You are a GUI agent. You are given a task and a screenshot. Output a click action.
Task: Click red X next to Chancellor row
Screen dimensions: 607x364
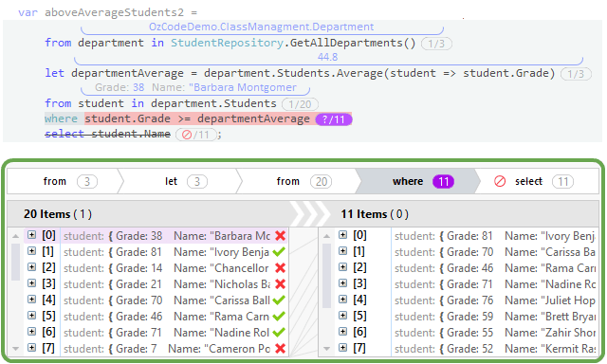(281, 267)
